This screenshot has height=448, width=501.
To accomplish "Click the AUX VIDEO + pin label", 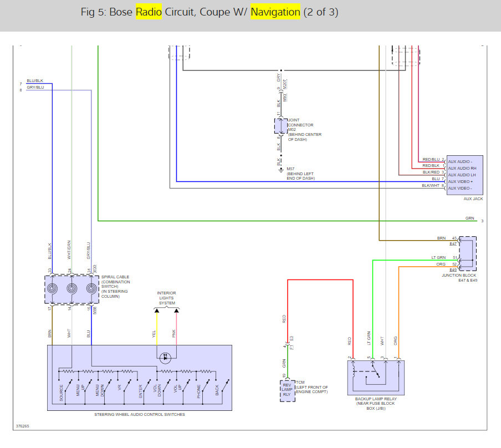I will coord(460,182).
